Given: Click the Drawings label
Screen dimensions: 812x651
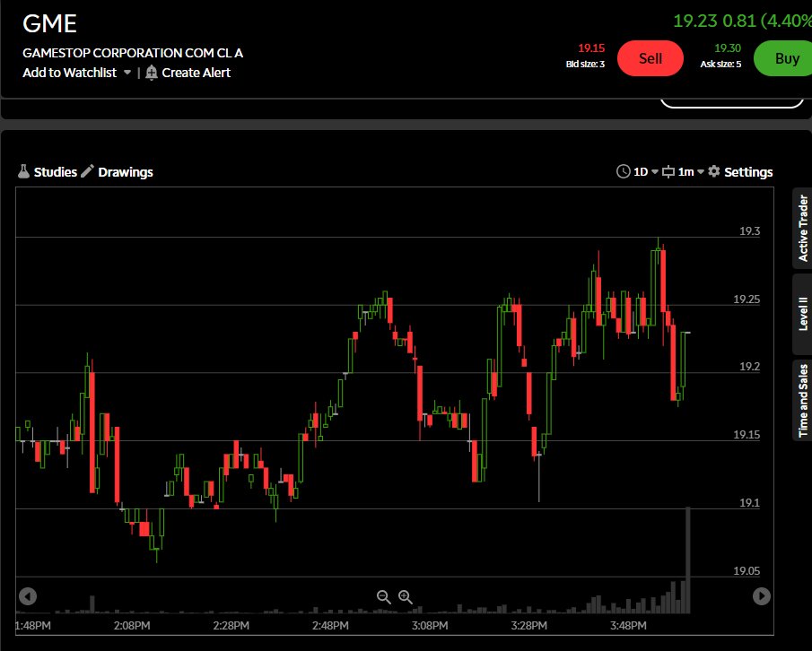Looking at the screenshot, I should coord(126,172).
